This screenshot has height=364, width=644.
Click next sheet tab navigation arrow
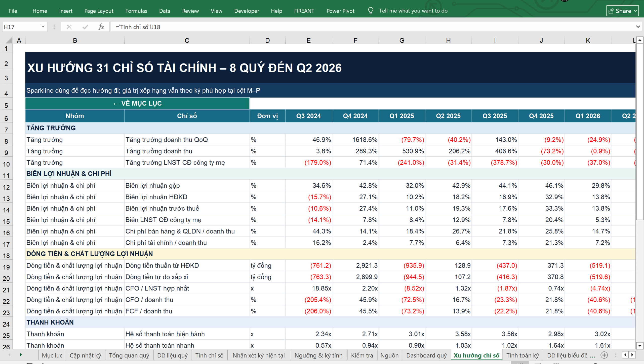pos(21,355)
